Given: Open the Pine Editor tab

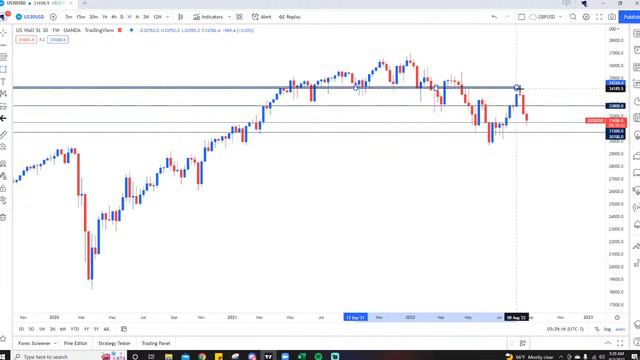Looking at the screenshot, I should (x=76, y=343).
